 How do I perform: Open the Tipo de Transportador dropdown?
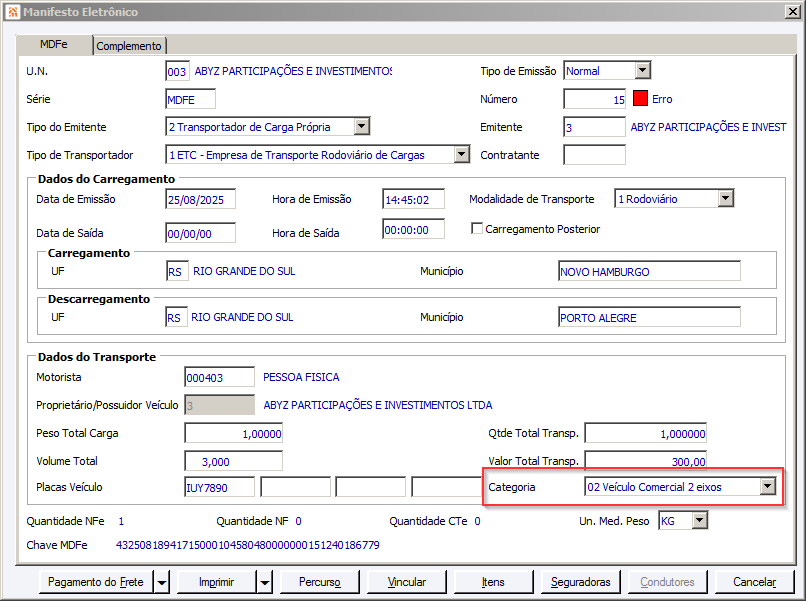coord(460,155)
